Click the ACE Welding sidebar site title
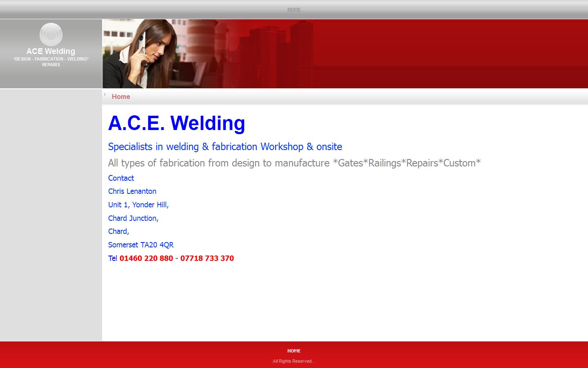588x368 pixels. tap(51, 51)
